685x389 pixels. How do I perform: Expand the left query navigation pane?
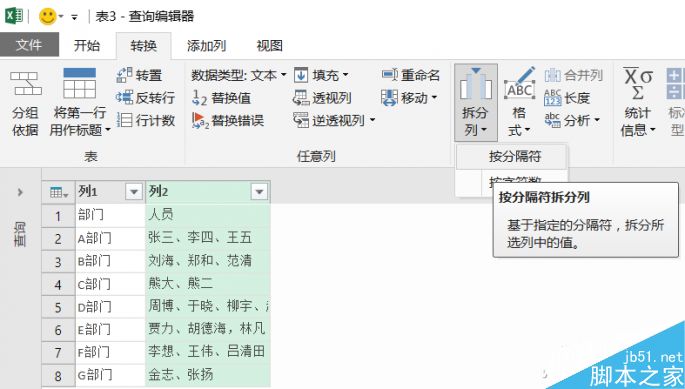pos(20,192)
